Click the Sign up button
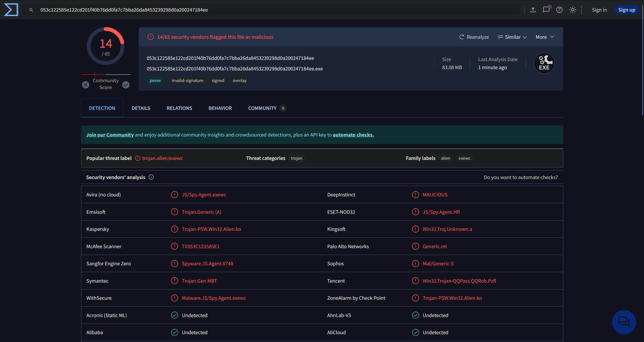The image size is (644, 342). 626,10
